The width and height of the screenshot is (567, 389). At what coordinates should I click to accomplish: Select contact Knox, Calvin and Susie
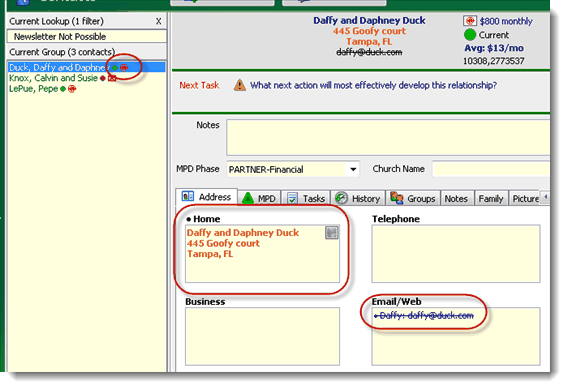pyautogui.click(x=54, y=78)
